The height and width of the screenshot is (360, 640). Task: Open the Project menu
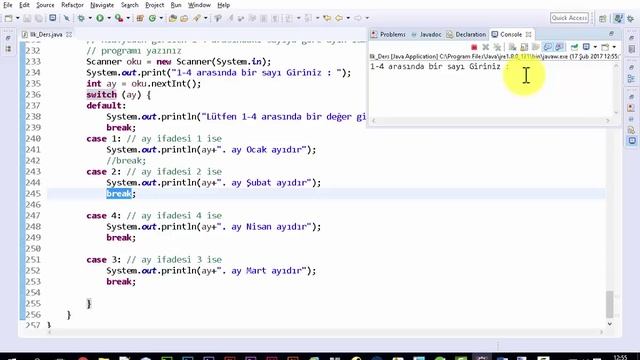(155, 5)
